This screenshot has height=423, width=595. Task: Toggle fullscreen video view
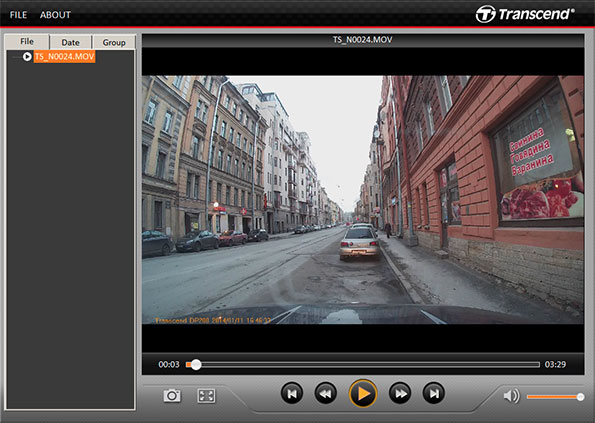(206, 396)
